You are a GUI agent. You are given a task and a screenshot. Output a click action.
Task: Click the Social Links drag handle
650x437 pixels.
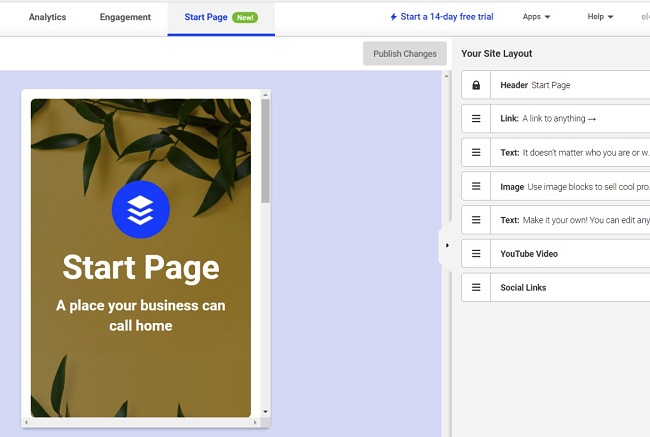coord(476,287)
